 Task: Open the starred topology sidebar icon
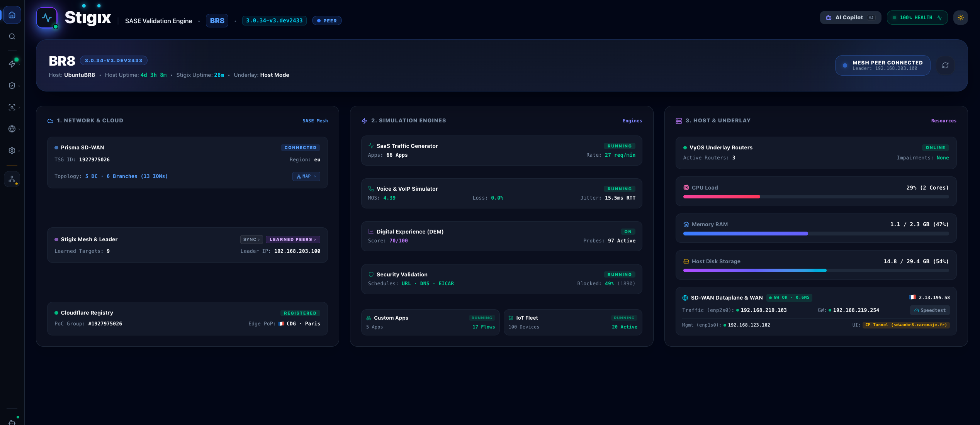(12, 179)
